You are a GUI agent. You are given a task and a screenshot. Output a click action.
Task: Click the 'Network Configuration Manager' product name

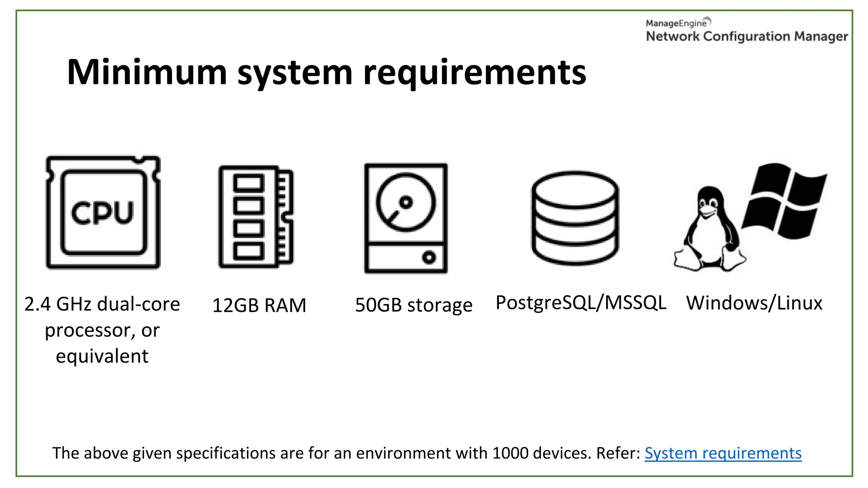click(747, 36)
